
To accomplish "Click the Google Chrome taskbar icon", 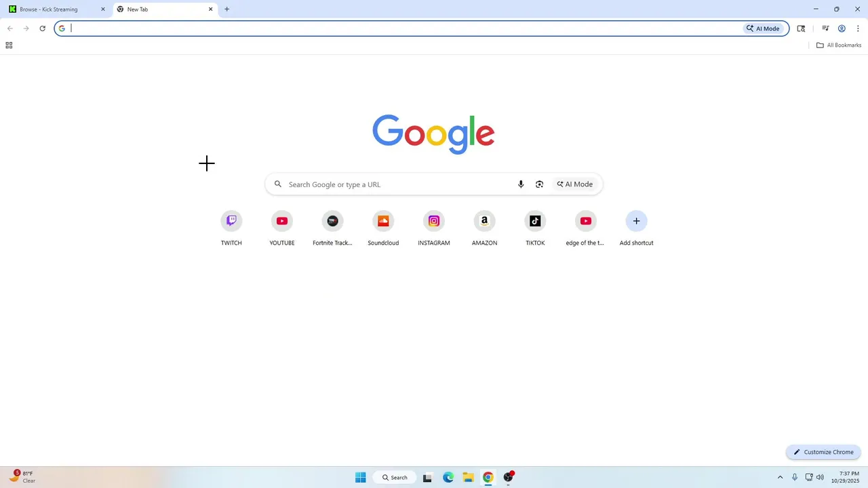I will tap(488, 477).
